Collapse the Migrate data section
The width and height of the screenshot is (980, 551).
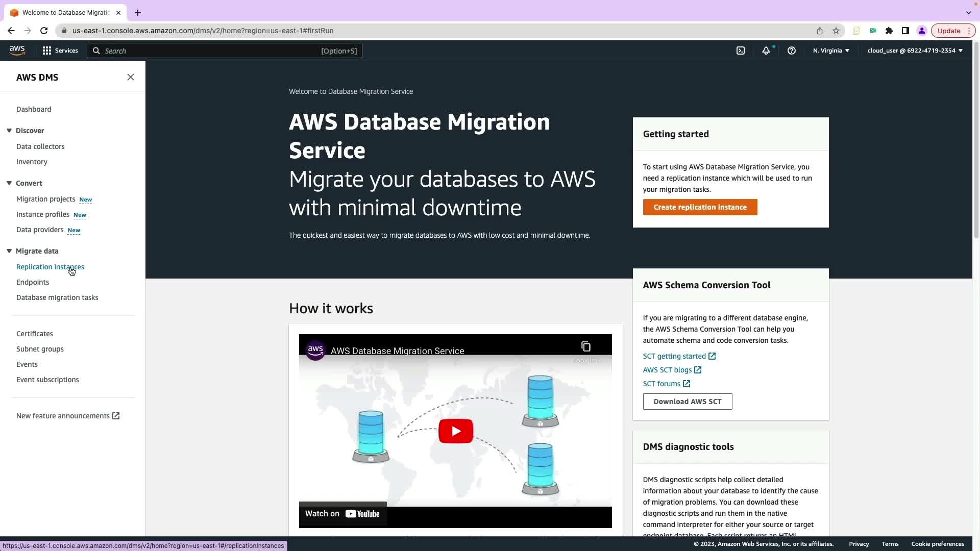9,251
